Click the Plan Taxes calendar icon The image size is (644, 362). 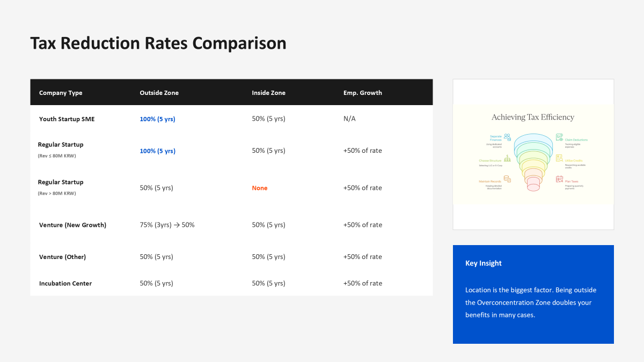[559, 179]
